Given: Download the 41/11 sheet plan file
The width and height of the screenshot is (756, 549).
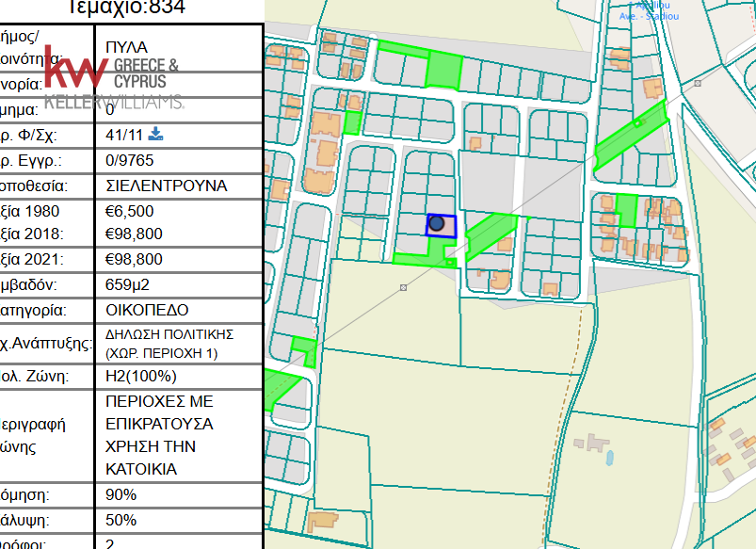Looking at the screenshot, I should (155, 134).
